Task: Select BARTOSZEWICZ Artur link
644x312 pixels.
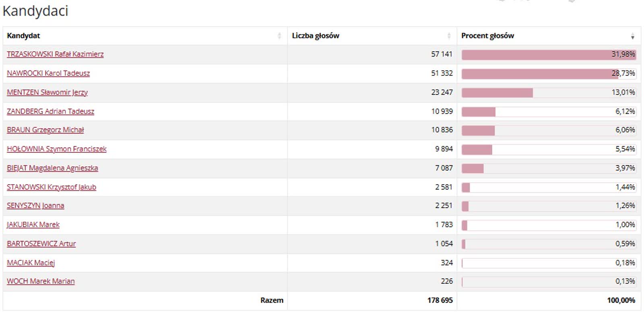Action: [x=41, y=243]
